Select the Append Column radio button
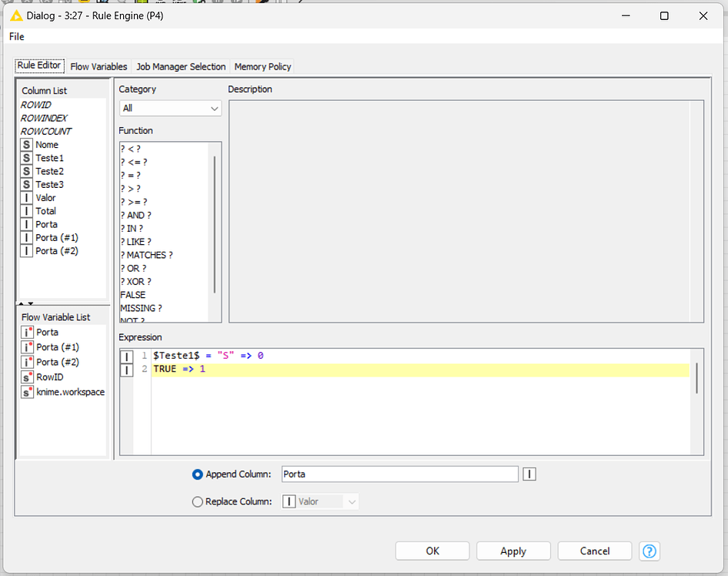728x576 pixels. [198, 474]
